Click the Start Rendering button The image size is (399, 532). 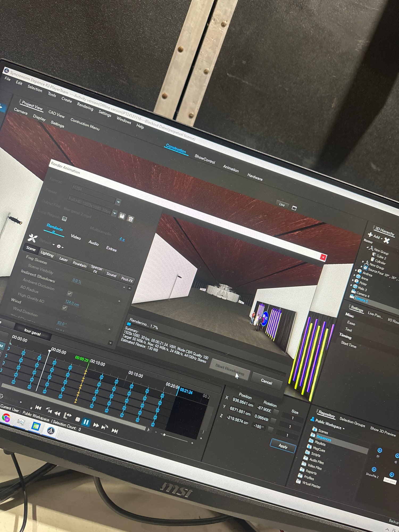[230, 369]
